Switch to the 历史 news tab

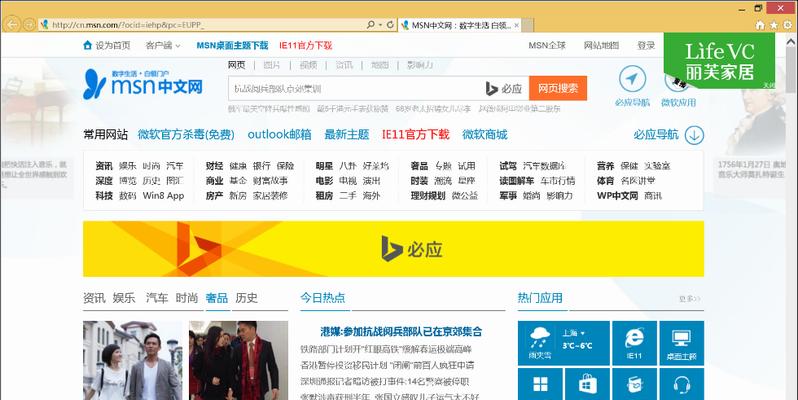click(x=246, y=298)
